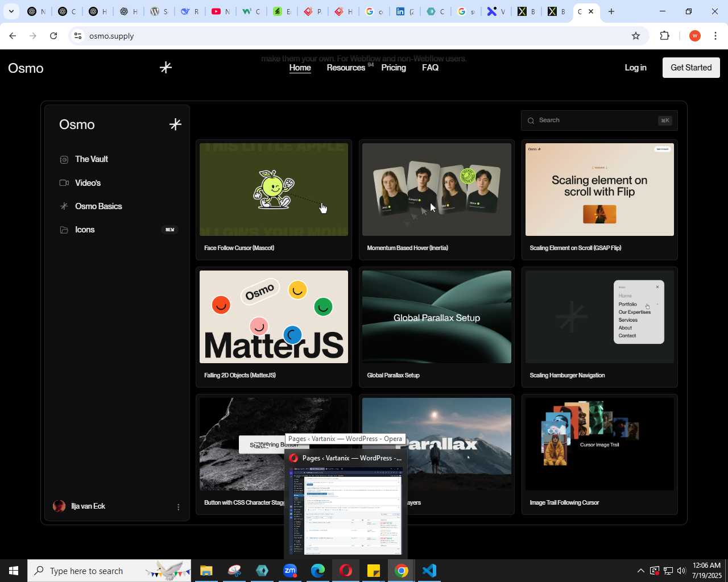Open the browser Extensions puzzle icon
The height and width of the screenshot is (582, 728).
664,36
